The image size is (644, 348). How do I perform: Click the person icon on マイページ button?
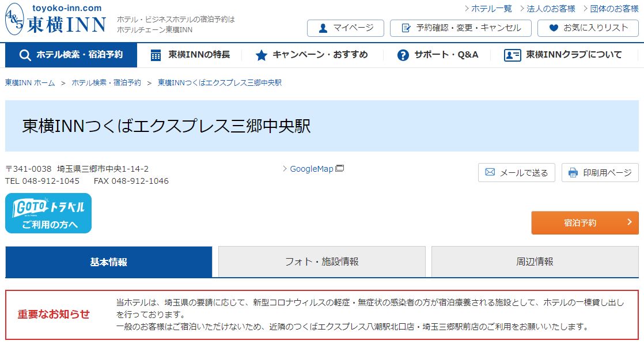tap(323, 28)
